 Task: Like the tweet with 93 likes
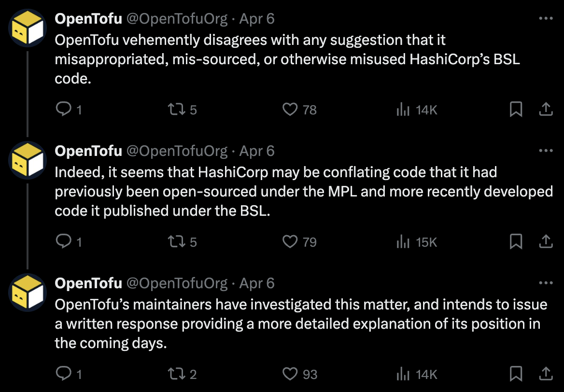pyautogui.click(x=290, y=374)
